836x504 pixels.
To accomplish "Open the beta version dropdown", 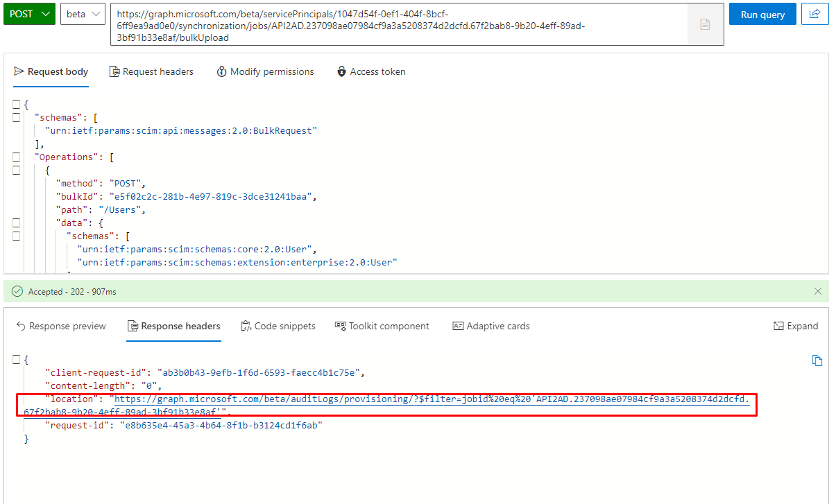I will [83, 14].
